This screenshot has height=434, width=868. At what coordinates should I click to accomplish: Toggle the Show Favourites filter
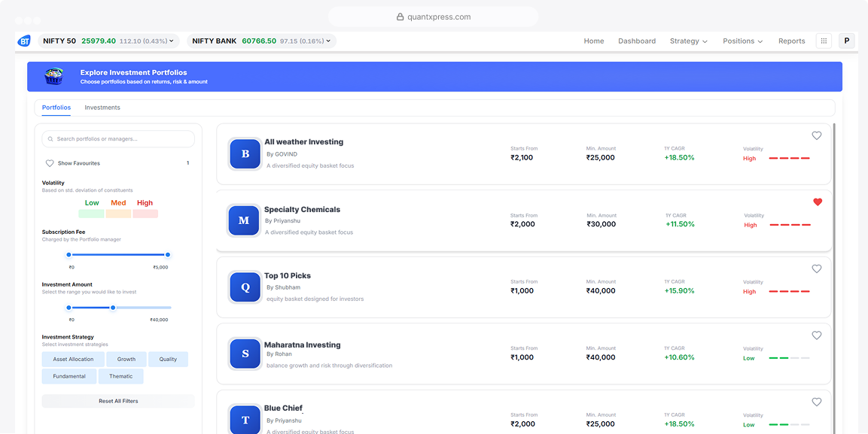tap(73, 164)
